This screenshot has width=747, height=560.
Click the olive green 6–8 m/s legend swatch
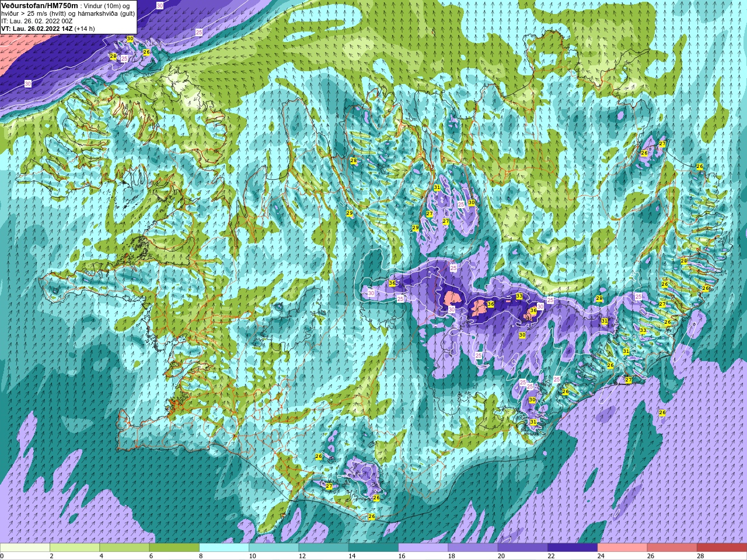[x=174, y=548]
